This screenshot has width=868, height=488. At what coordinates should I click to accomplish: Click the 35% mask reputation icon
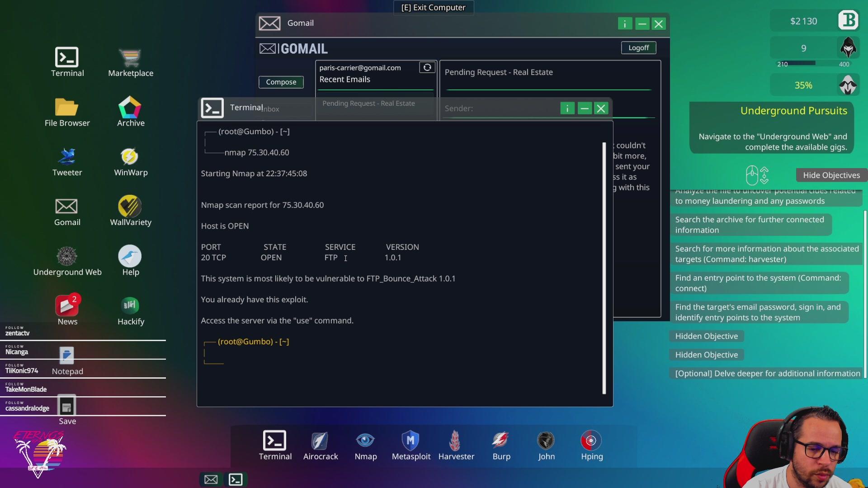pyautogui.click(x=848, y=85)
